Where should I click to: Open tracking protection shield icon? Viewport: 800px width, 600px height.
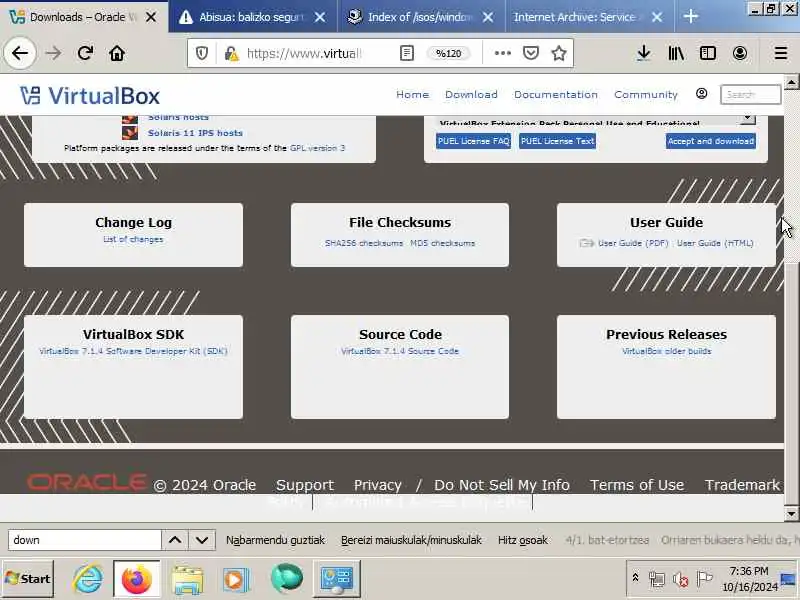pyautogui.click(x=202, y=53)
